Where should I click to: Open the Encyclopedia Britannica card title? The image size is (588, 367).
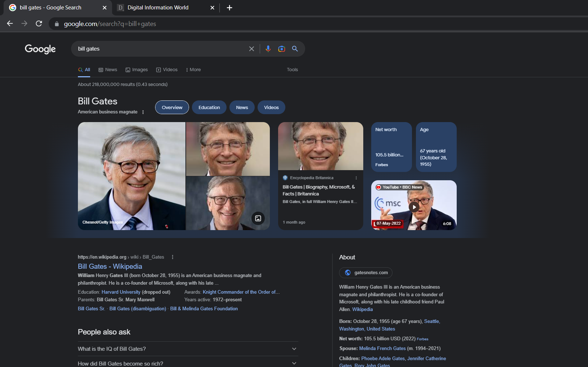click(319, 190)
